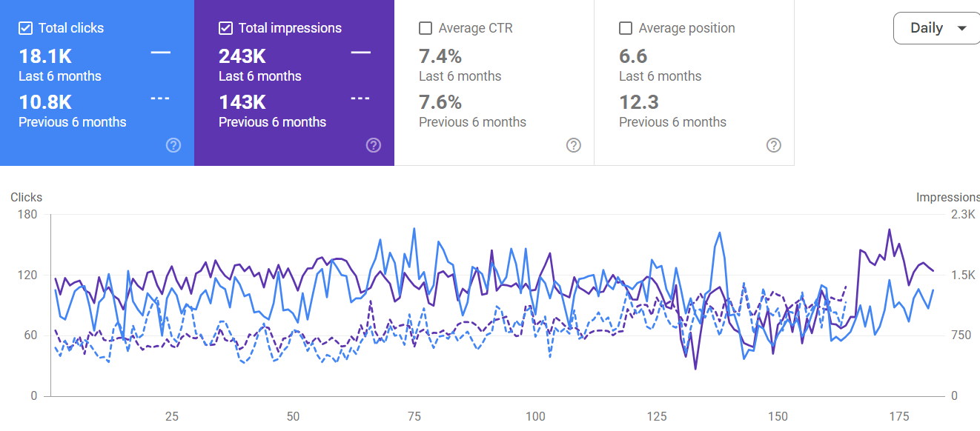Screen dimensions: 980x431
Task: Click the Impressions axis label
Action: 949,197
